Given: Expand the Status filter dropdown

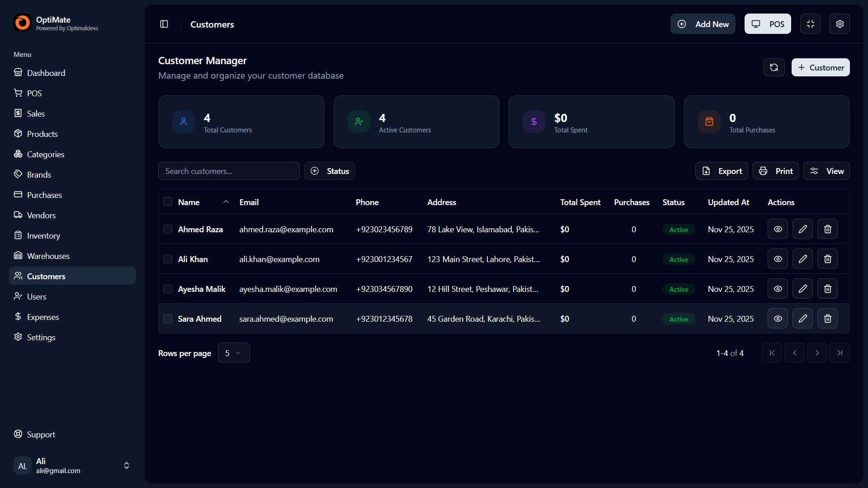Looking at the screenshot, I should [x=330, y=171].
